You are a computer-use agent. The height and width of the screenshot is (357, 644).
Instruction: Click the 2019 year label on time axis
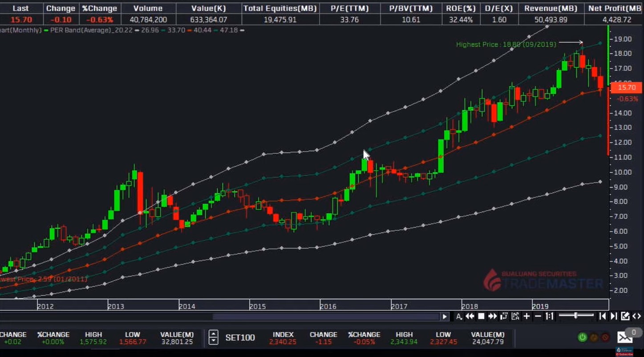[x=540, y=306]
